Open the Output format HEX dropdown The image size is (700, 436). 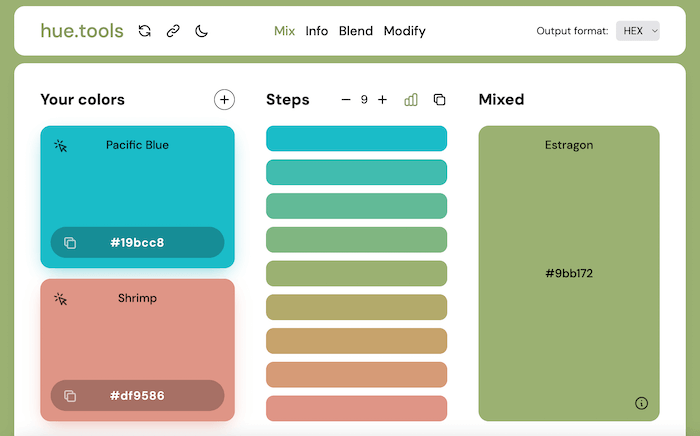[638, 31]
